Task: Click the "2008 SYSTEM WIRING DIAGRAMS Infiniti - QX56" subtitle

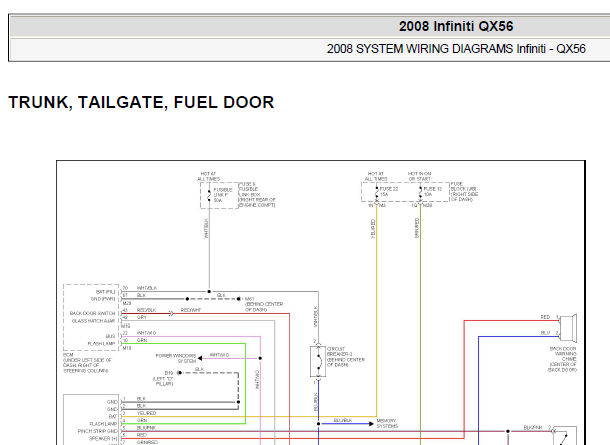Action: pos(456,49)
